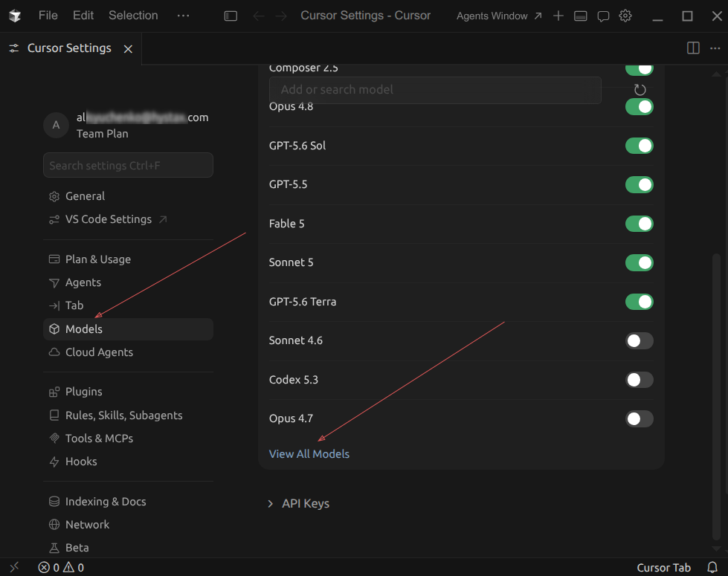Open Network settings section
The width and height of the screenshot is (728, 576).
point(128,525)
